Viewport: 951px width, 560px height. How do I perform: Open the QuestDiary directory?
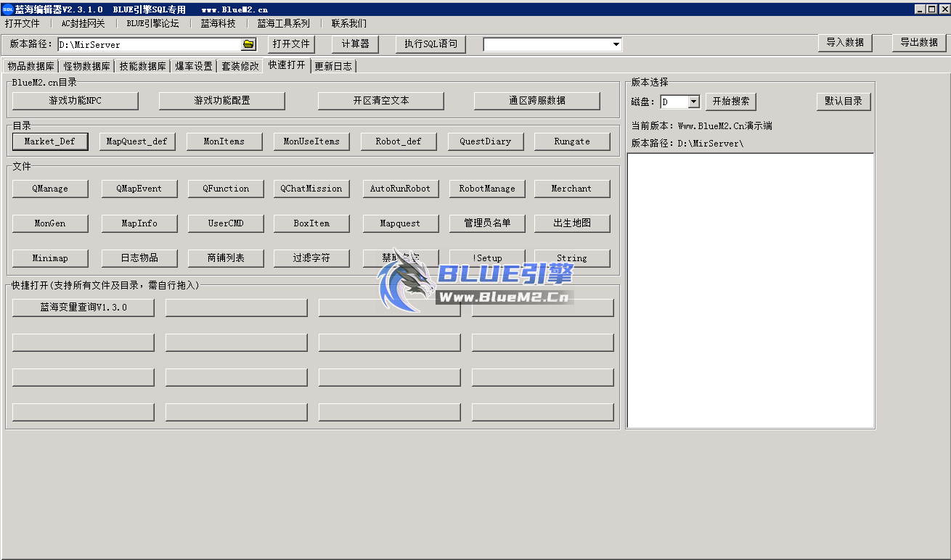point(486,141)
